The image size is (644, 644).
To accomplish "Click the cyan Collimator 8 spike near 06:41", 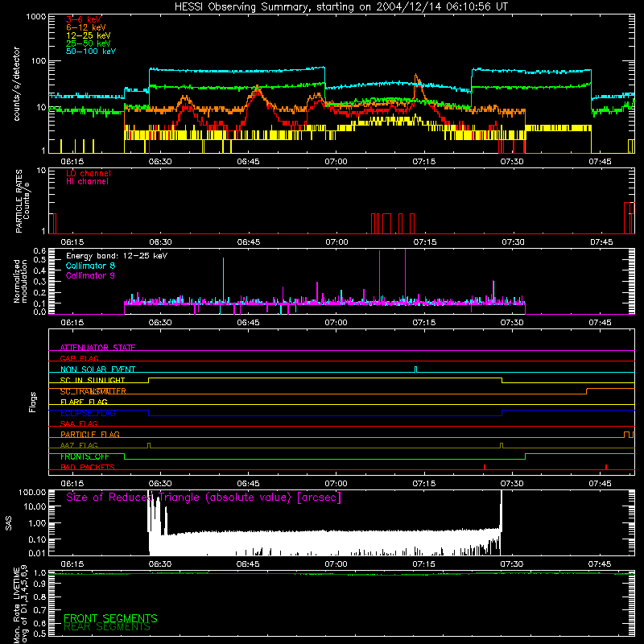I will point(224,279).
